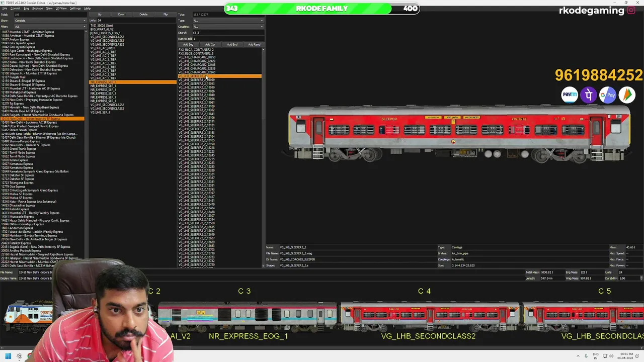The height and width of the screenshot is (362, 644).
Task: Click the Add Cur button
Action: tap(210, 45)
